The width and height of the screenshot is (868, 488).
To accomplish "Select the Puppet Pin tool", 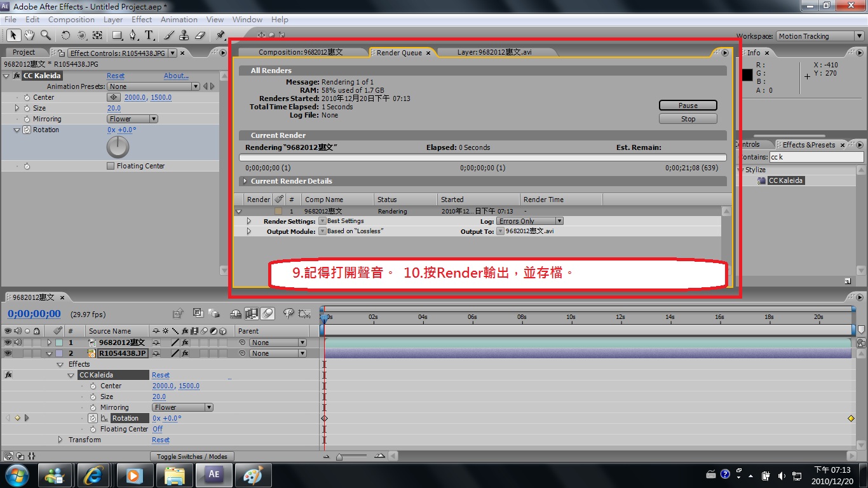I will tap(220, 36).
